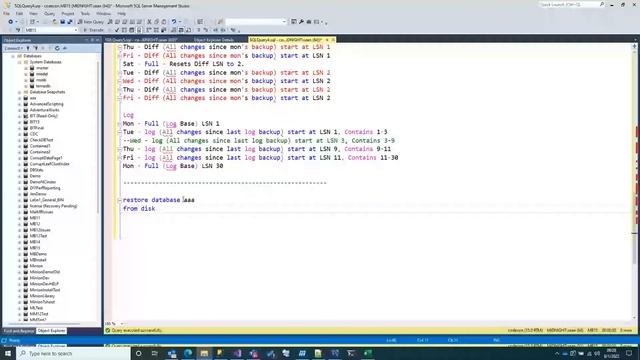Select the Object Explorer bottom tab
640x360 pixels.
(51, 331)
